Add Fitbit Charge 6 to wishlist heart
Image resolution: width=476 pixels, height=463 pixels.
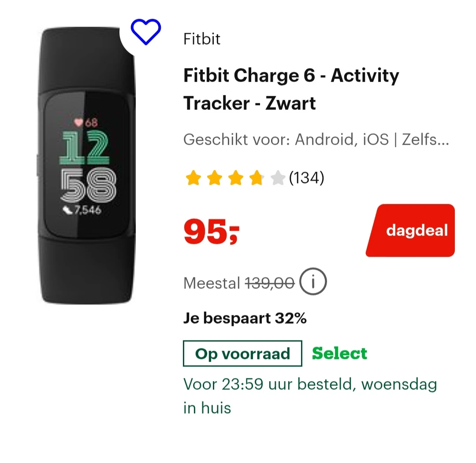pyautogui.click(x=146, y=32)
